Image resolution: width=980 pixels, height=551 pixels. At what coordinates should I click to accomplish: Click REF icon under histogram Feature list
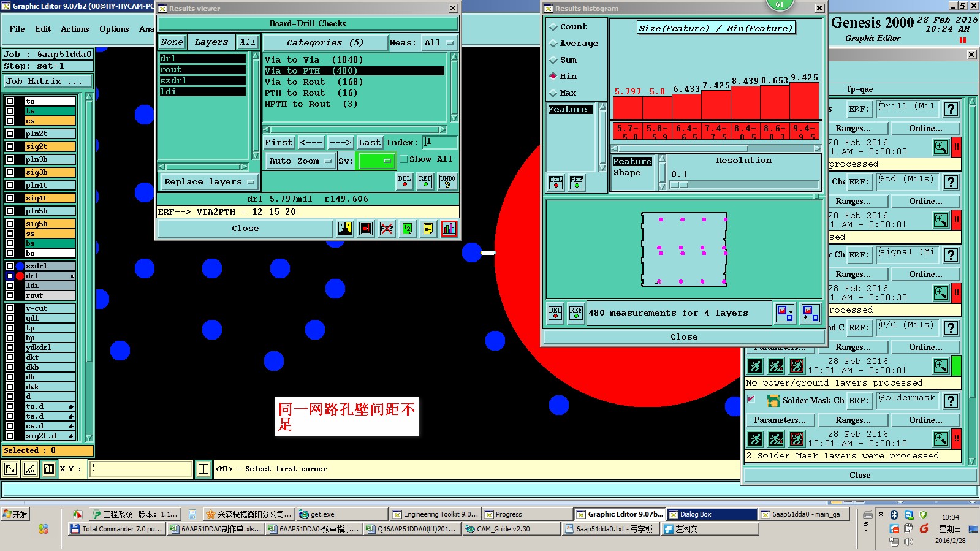pos(577,183)
